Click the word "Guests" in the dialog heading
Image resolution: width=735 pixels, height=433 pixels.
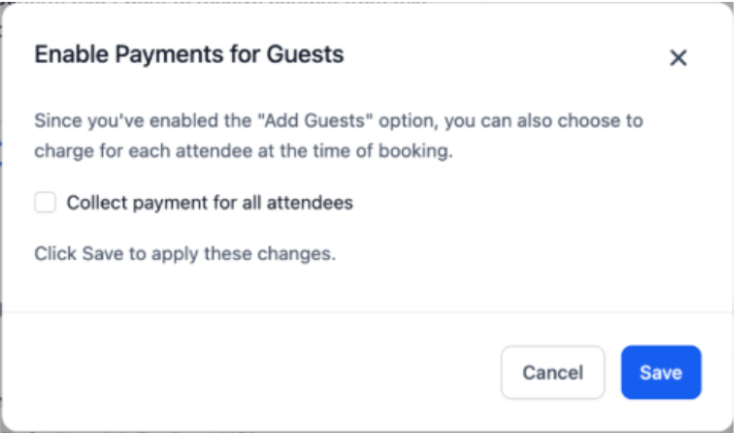[x=308, y=55]
